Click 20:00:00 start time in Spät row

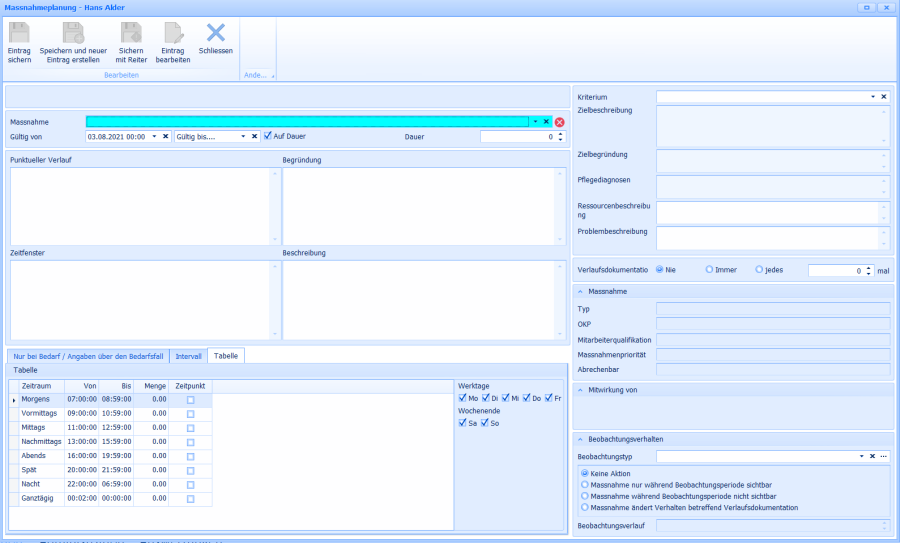82,470
